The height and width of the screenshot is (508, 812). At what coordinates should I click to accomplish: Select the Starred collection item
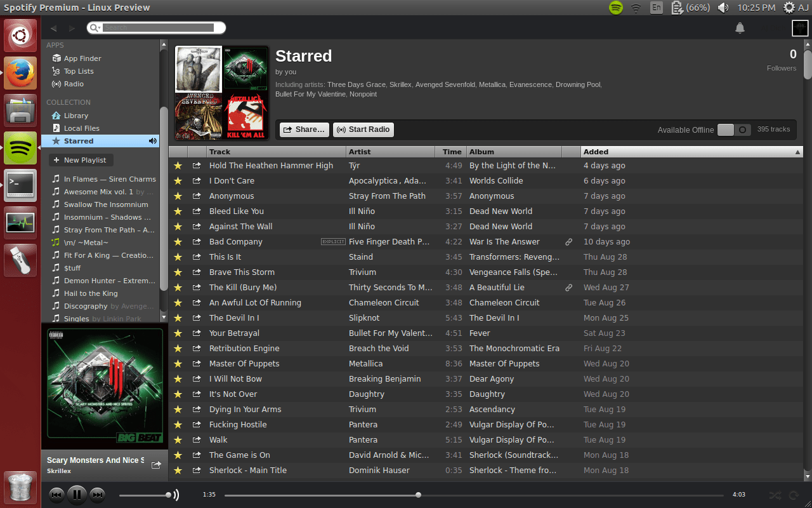(100, 141)
